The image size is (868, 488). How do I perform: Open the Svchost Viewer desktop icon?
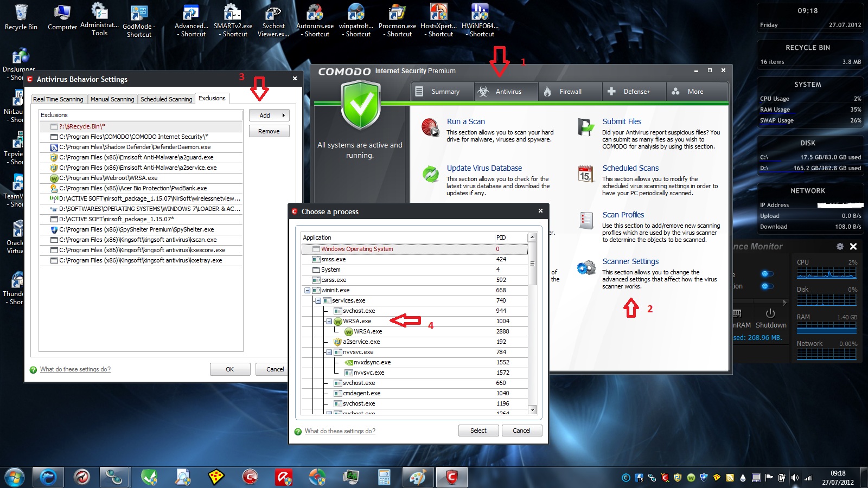tap(273, 21)
